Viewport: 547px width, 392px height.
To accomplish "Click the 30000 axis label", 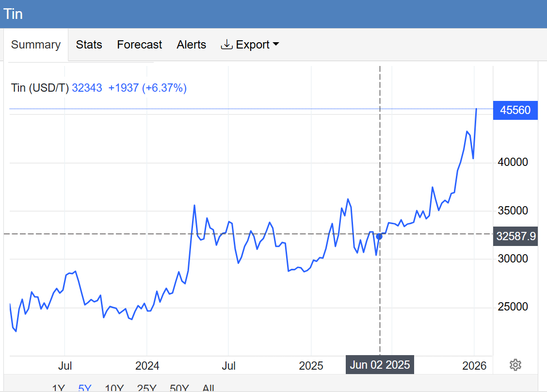I will pyautogui.click(x=513, y=259).
